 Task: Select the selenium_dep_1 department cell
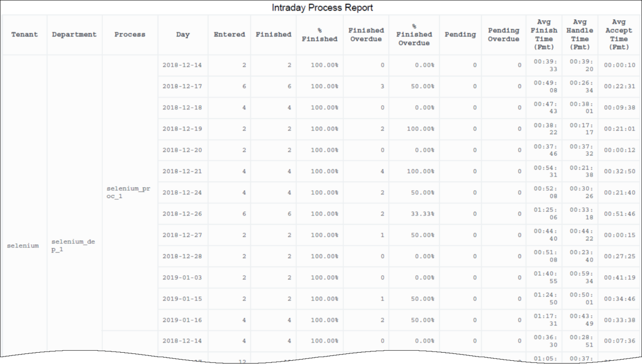pos(69,245)
